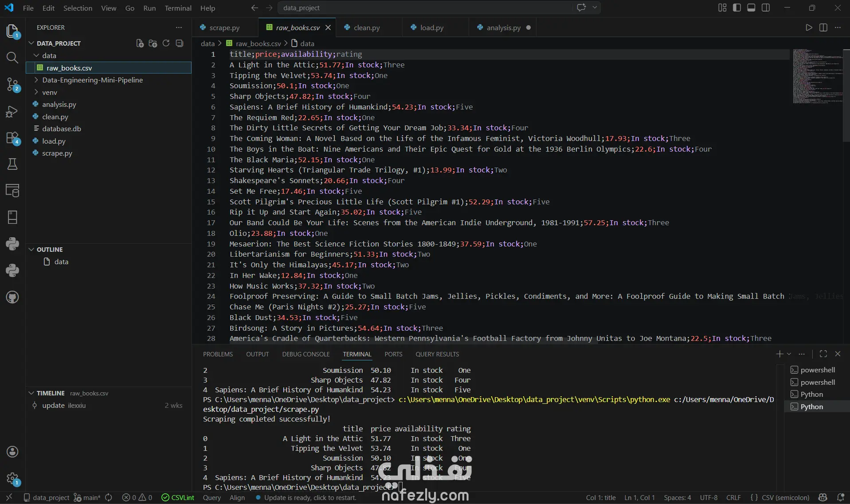Switch to the PROBLEMS panel tab
This screenshot has width=850, height=504.
coord(218,354)
